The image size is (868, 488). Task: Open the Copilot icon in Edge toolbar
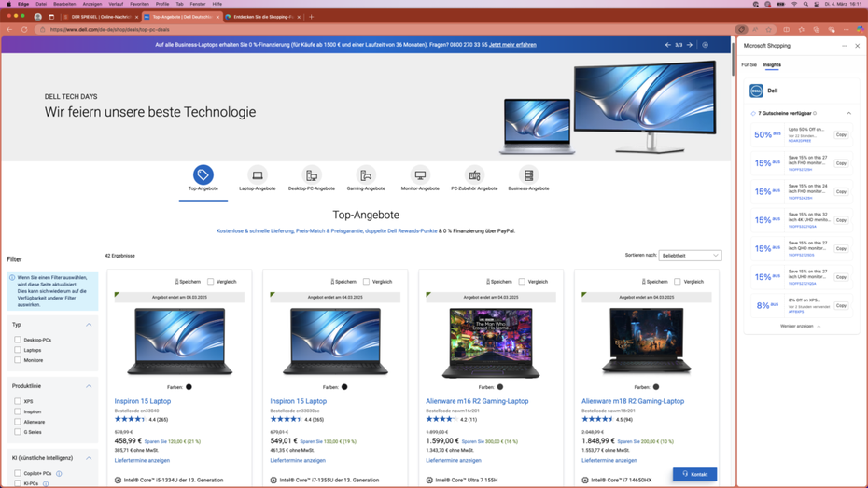coord(860,29)
